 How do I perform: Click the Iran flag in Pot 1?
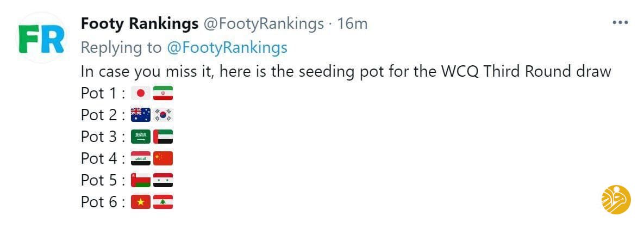pyautogui.click(x=163, y=93)
